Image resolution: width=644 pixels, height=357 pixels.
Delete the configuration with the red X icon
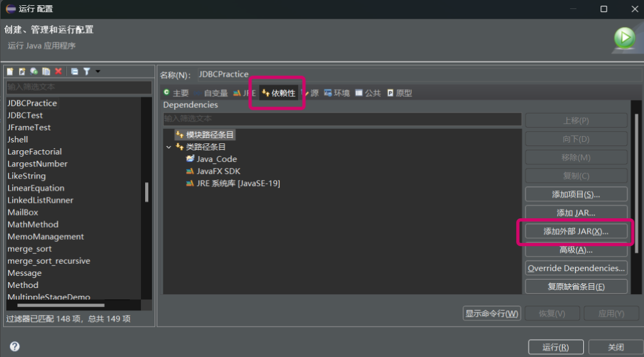click(x=58, y=71)
